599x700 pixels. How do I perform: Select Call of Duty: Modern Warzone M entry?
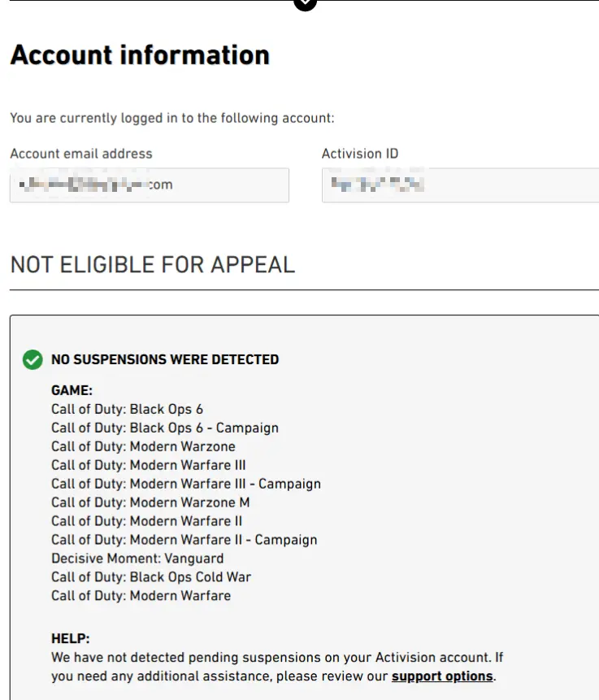pos(150,502)
